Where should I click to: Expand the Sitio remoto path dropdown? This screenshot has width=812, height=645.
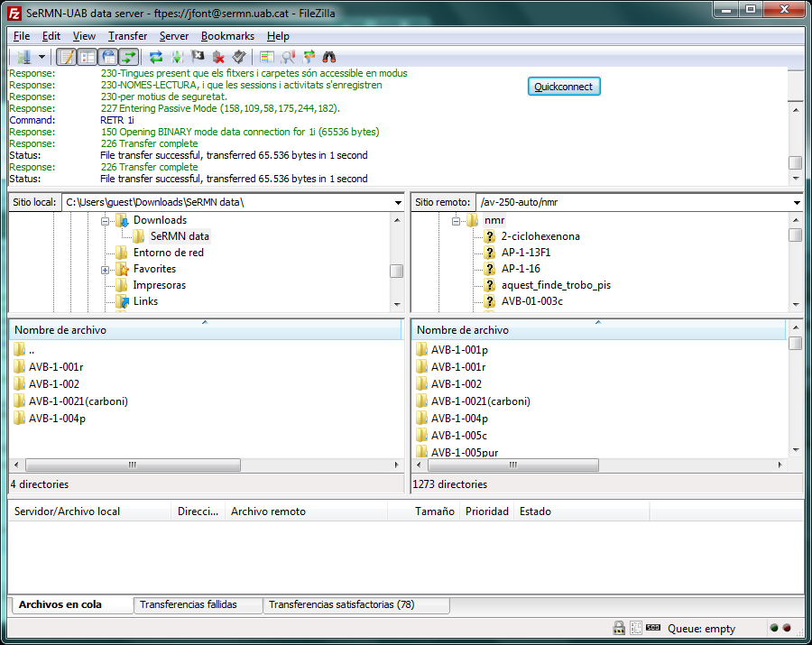click(x=796, y=203)
